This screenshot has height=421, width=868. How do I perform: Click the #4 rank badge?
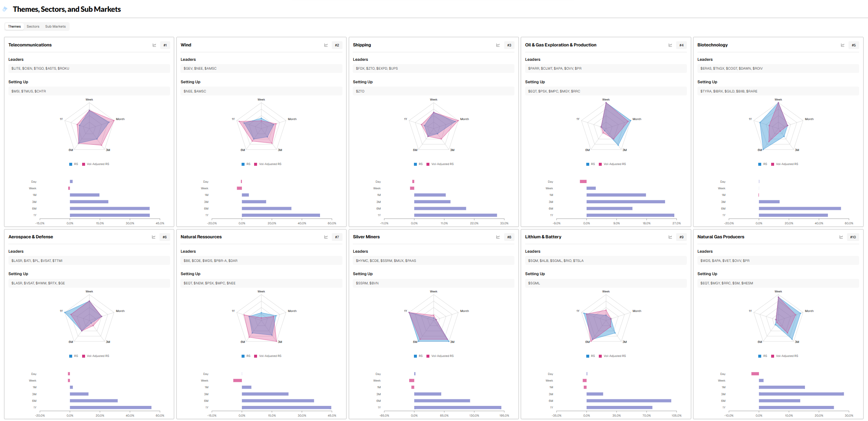681,45
